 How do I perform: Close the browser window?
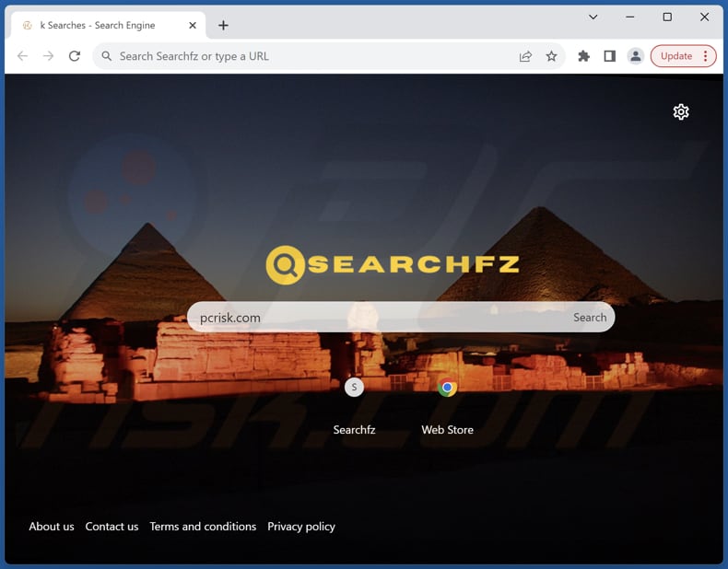click(704, 17)
